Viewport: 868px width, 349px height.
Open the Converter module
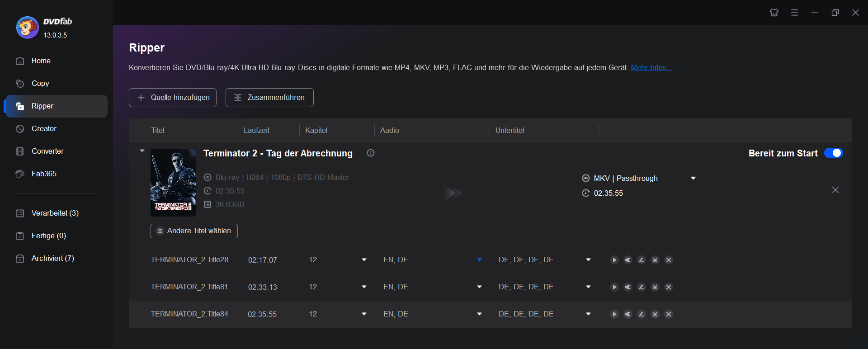56,151
